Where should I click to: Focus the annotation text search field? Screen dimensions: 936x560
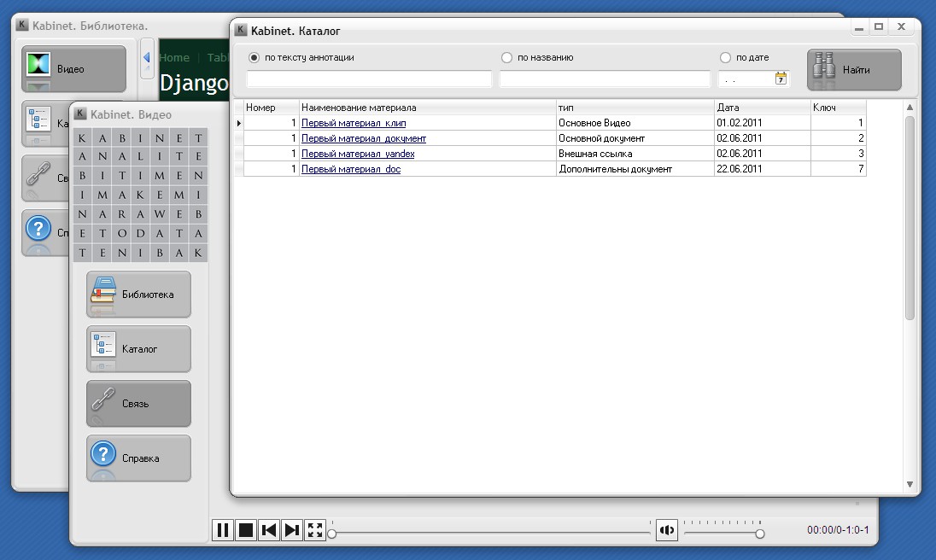pos(369,79)
